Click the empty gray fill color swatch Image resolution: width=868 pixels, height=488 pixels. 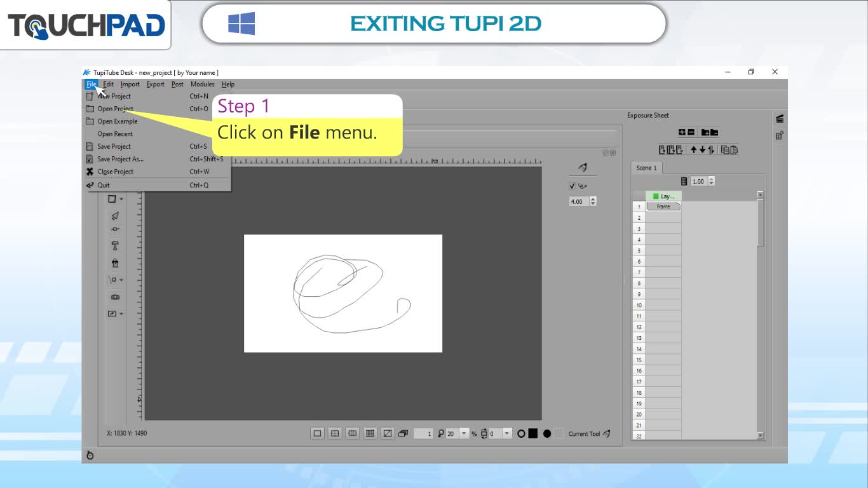559,434
